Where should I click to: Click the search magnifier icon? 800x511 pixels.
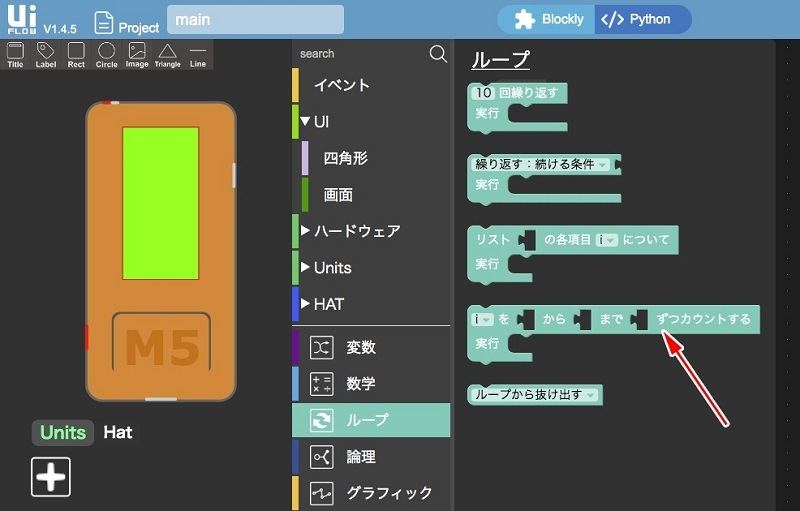point(438,54)
